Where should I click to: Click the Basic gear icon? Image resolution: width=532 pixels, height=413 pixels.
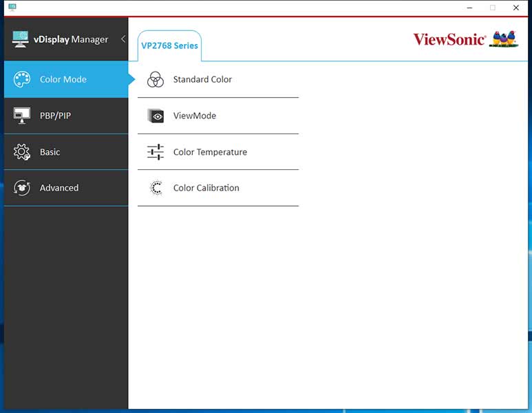pos(22,152)
